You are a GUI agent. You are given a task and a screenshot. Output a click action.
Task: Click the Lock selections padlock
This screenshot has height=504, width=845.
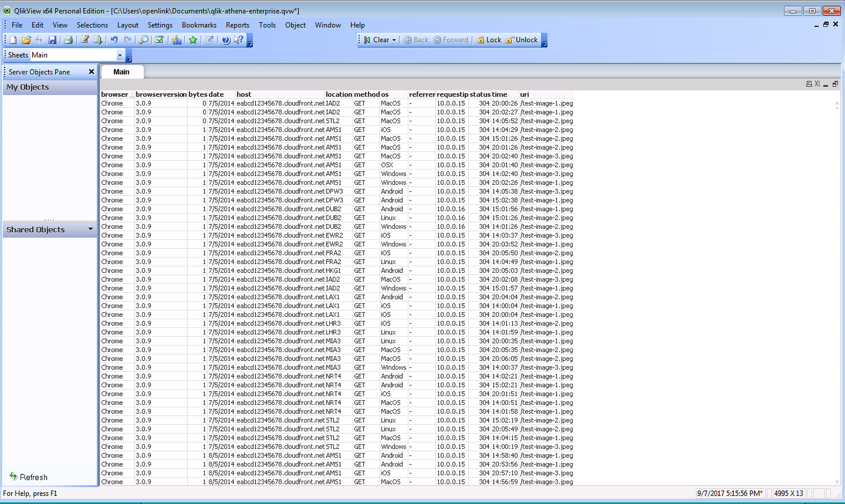point(481,40)
